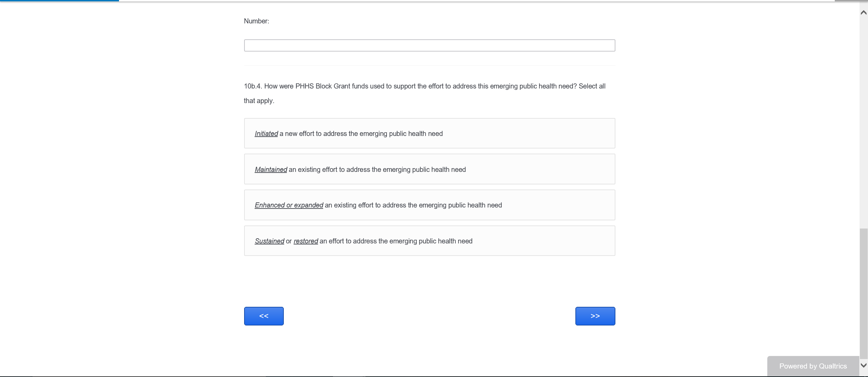Advance to next page with >> button
The height and width of the screenshot is (377, 868).
[x=595, y=316]
